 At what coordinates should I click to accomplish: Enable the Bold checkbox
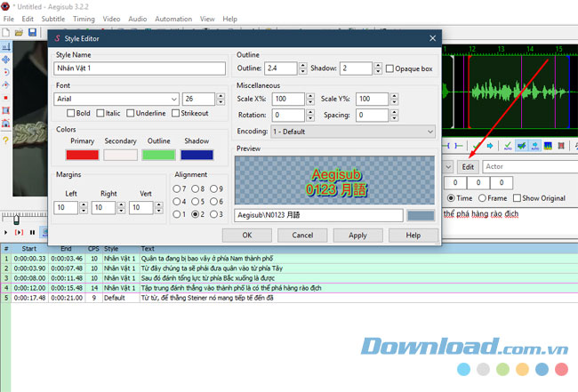click(x=70, y=114)
